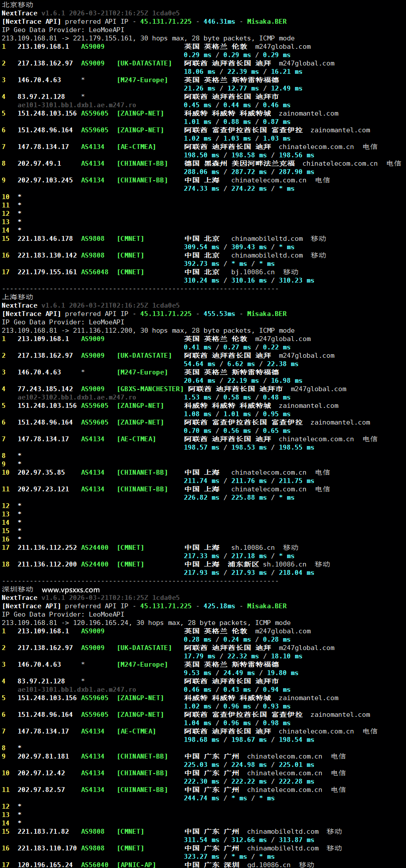Click the bj.10086.cn domain
406x868 pixels.
253,272
